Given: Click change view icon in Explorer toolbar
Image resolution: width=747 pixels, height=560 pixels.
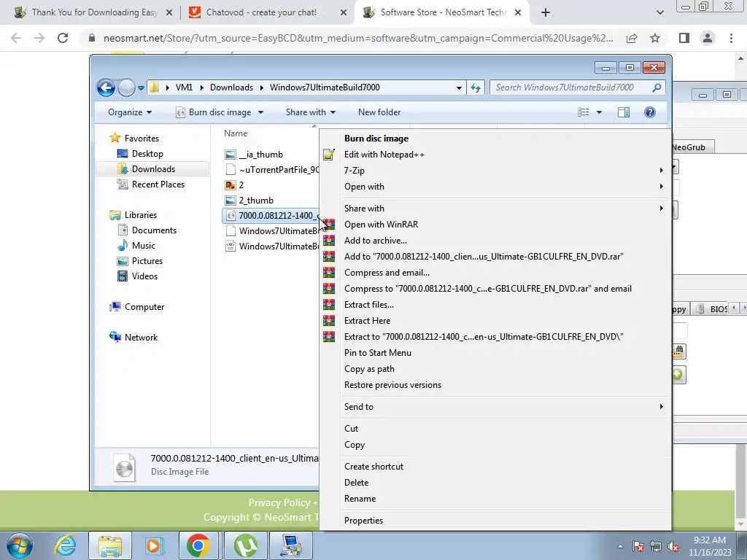Looking at the screenshot, I should point(583,112).
